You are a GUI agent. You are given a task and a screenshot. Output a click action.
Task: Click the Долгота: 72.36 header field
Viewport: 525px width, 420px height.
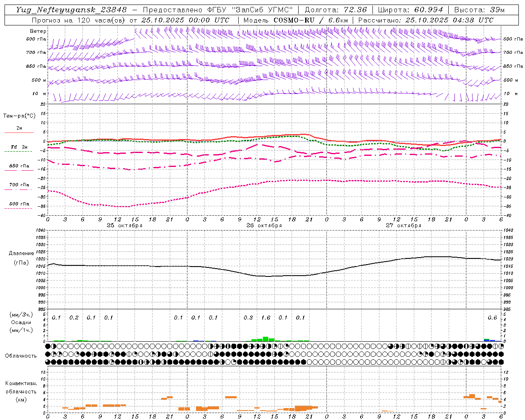point(336,10)
